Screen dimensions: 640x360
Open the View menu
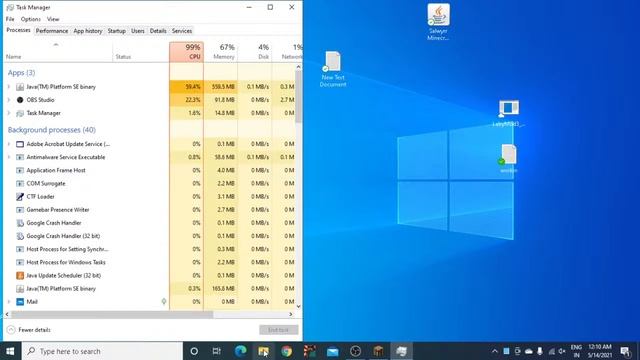tap(53, 19)
